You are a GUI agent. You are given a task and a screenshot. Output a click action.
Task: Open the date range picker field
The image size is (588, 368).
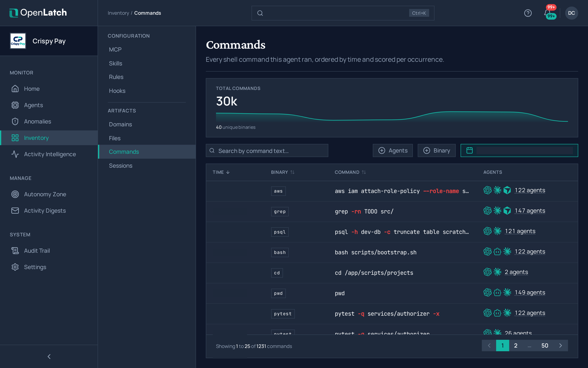click(x=519, y=150)
